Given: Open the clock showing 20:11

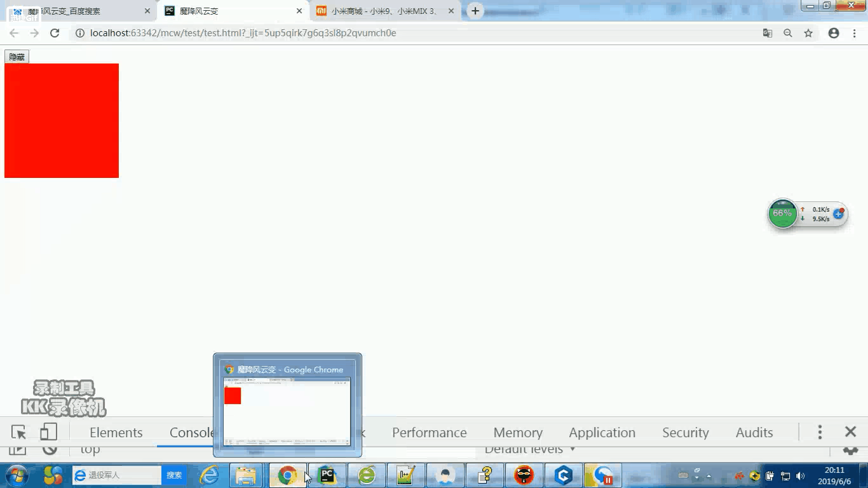Looking at the screenshot, I should pos(834,475).
